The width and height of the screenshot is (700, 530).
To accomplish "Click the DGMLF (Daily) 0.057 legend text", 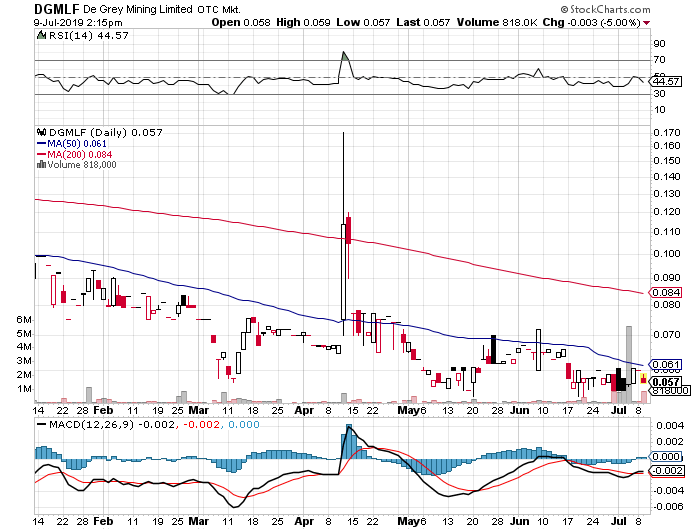I will (105, 132).
